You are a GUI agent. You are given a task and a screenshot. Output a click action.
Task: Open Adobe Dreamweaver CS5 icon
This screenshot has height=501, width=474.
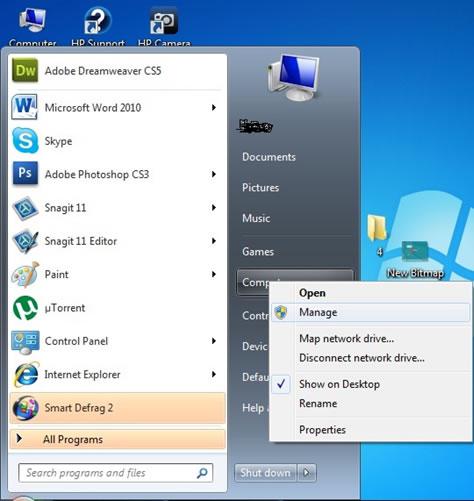[25, 70]
